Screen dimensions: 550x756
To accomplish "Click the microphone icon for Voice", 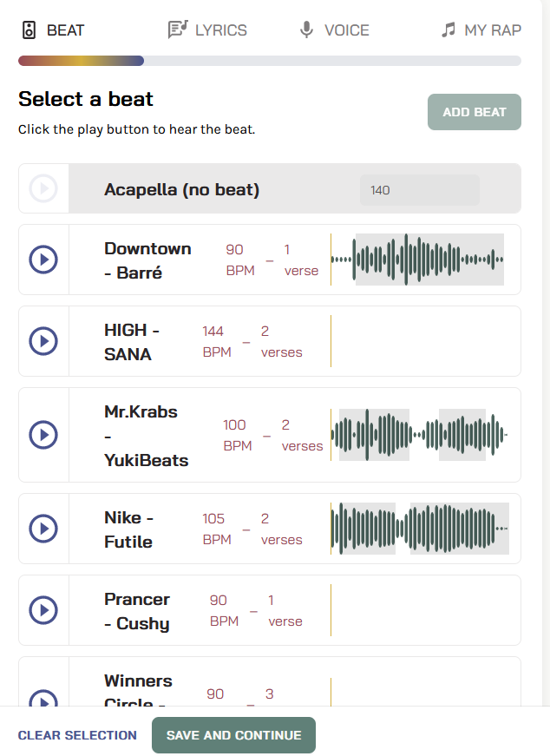I will [x=306, y=30].
